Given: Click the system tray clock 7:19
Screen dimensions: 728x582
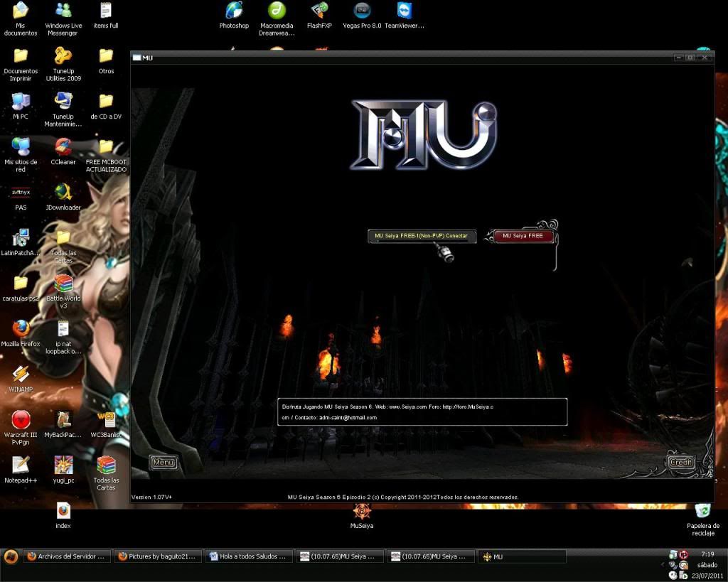Looking at the screenshot, I should tap(707, 554).
